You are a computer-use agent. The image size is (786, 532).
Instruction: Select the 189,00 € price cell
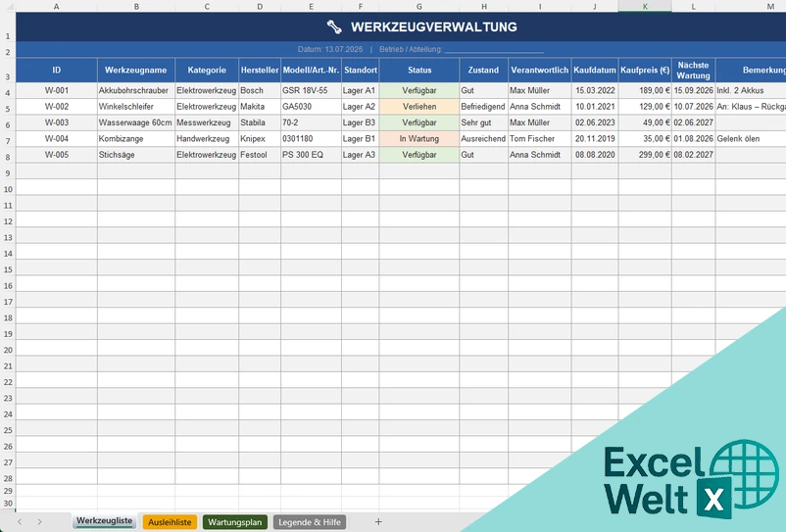click(645, 91)
